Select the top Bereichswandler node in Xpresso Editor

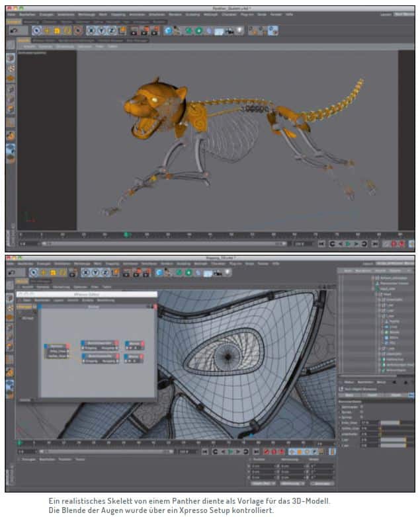coord(99,344)
